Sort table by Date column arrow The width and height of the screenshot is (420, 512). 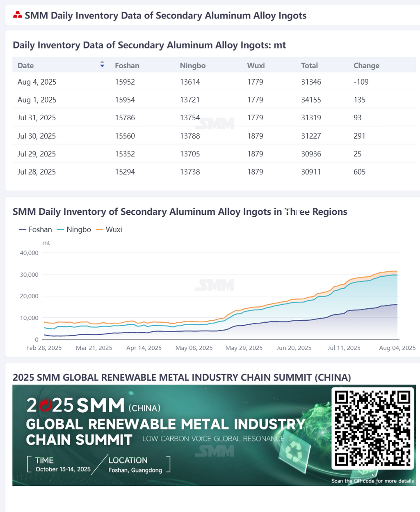click(102, 64)
